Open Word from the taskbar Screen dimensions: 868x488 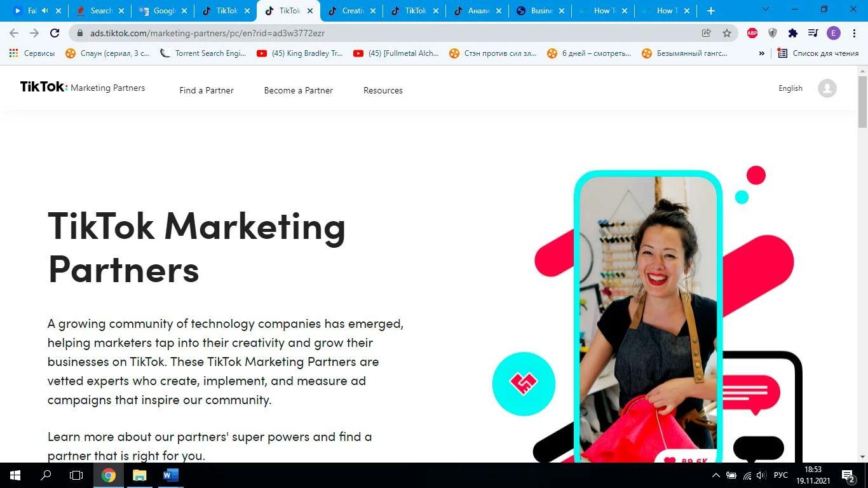pyautogui.click(x=171, y=475)
